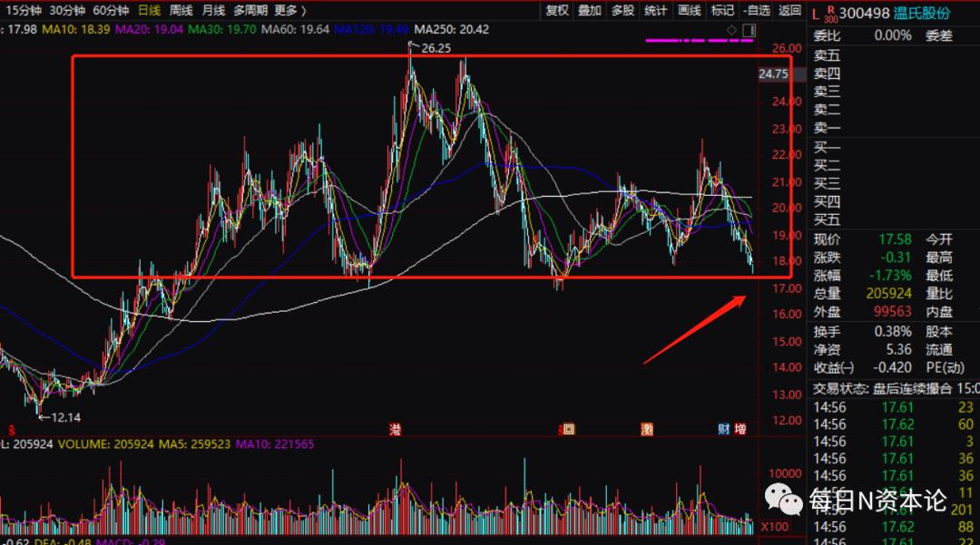Click the 涨跌 -0.31 value
Screen dimensions: 980x545
pos(895,258)
